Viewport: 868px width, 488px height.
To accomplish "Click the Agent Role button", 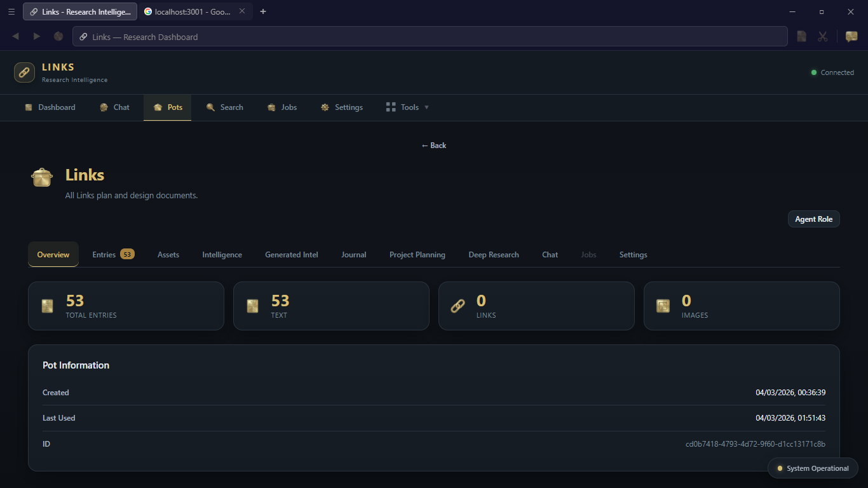I will tap(813, 219).
